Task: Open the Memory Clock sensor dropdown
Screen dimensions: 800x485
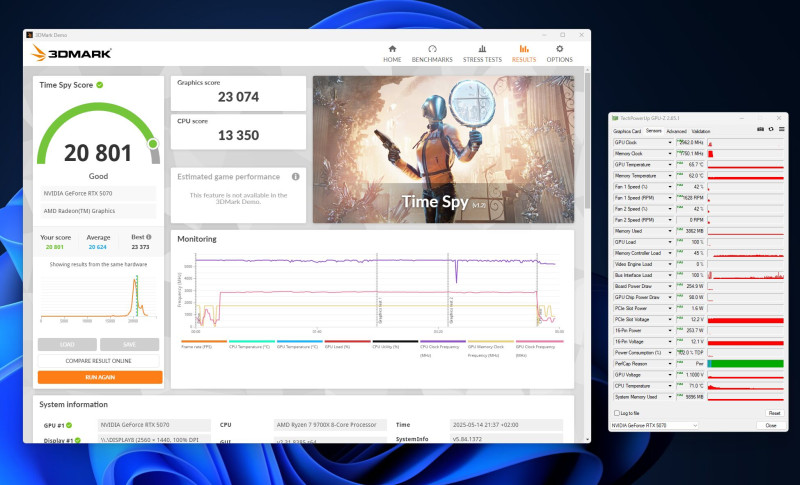Action: click(x=669, y=154)
